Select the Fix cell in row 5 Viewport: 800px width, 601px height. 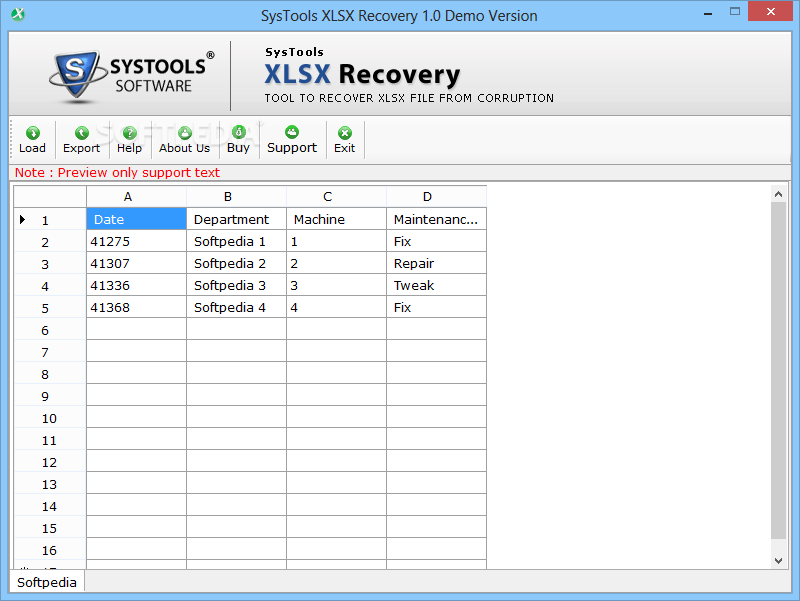(436, 307)
